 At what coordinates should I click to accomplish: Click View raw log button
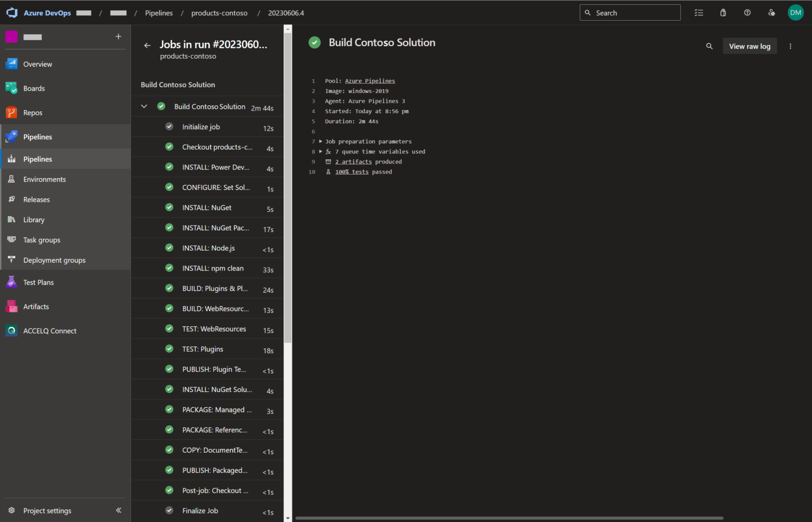[x=750, y=47]
